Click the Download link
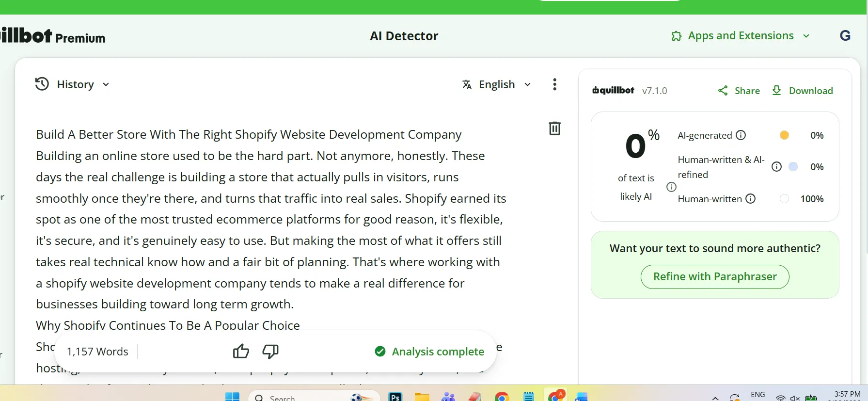The image size is (868, 401). click(811, 91)
